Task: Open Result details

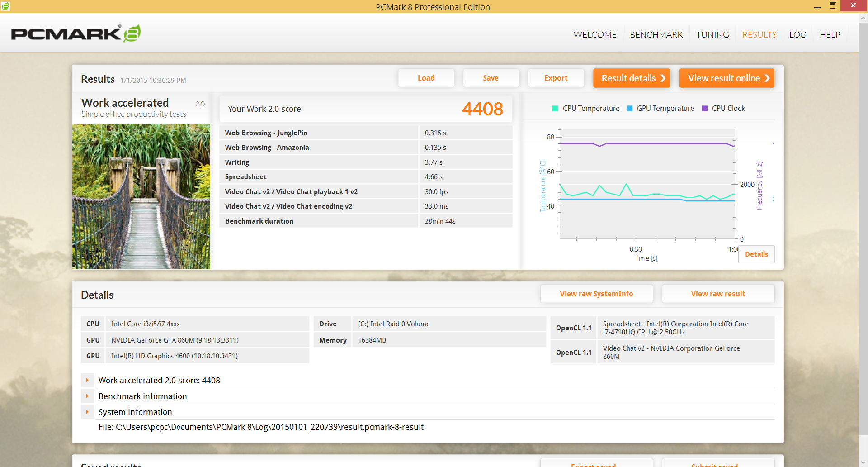Action: pyautogui.click(x=632, y=78)
